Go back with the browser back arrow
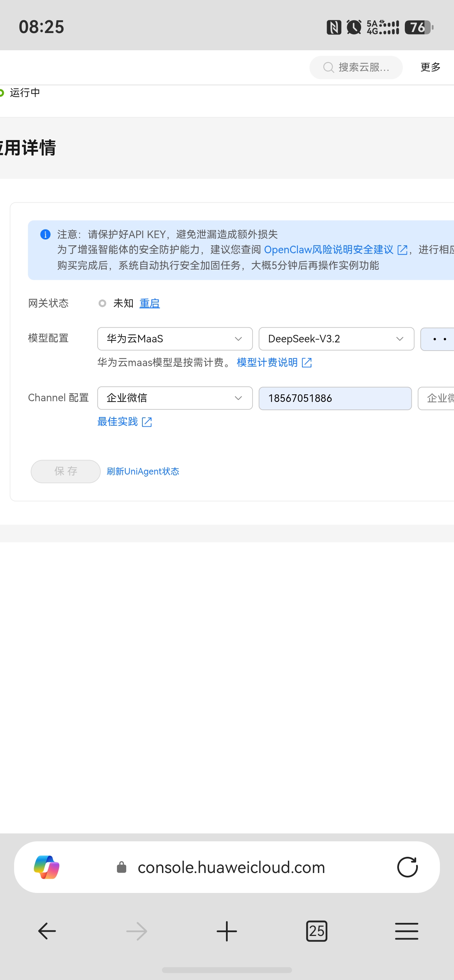Screen dimensions: 454x980 pos(47,931)
